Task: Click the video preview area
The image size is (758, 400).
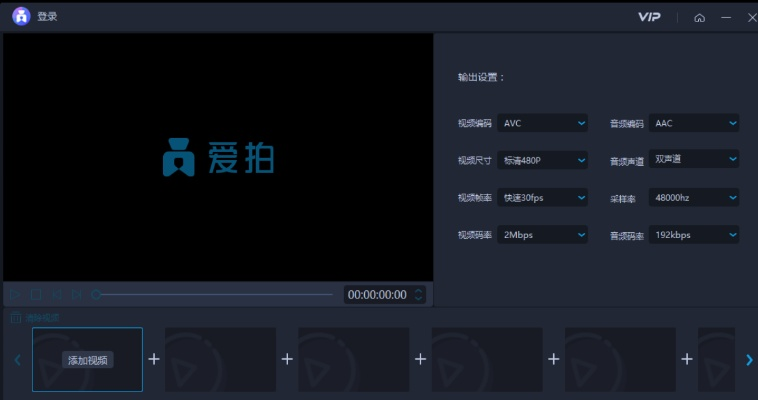Action: [x=218, y=158]
